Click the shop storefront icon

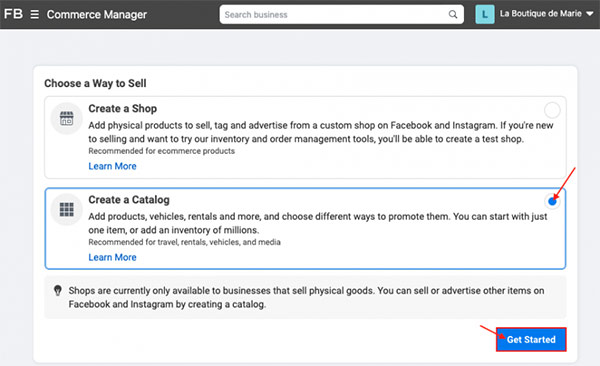point(67,118)
